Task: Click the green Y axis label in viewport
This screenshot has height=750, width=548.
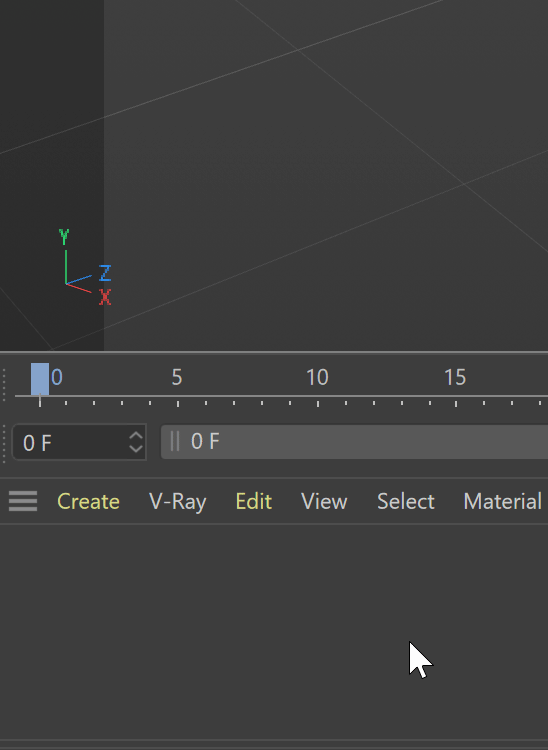Action: tap(64, 236)
